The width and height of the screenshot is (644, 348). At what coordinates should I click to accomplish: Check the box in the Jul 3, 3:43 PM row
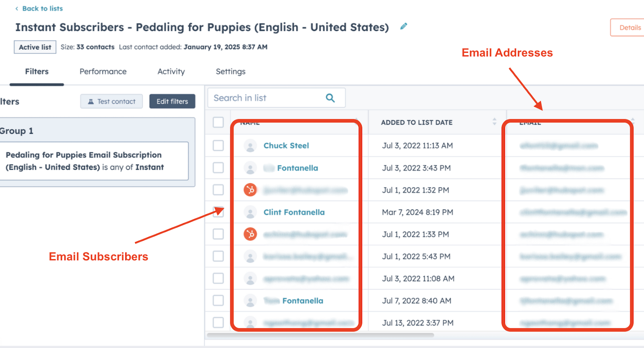coord(218,168)
